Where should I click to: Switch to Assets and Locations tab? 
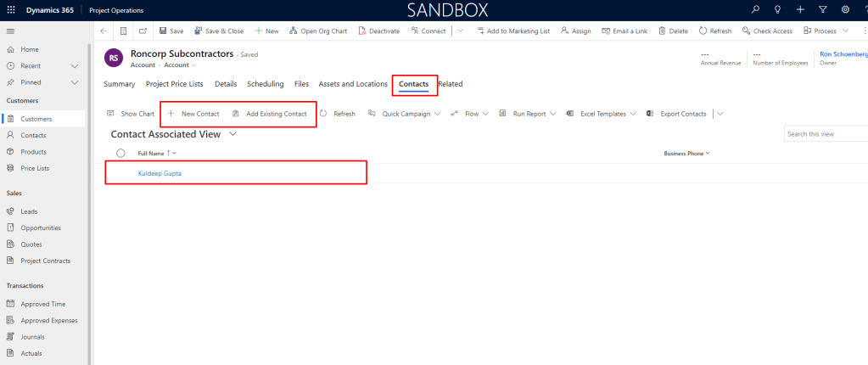(353, 84)
